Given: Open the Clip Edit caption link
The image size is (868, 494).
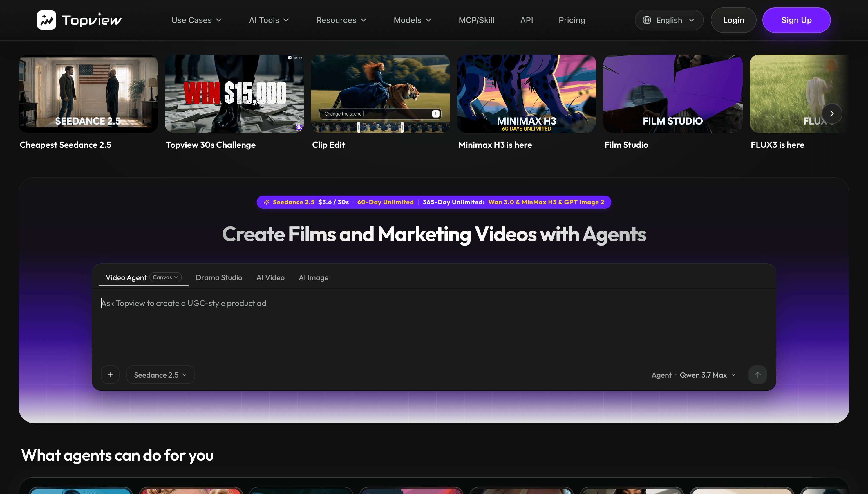Looking at the screenshot, I should [328, 145].
